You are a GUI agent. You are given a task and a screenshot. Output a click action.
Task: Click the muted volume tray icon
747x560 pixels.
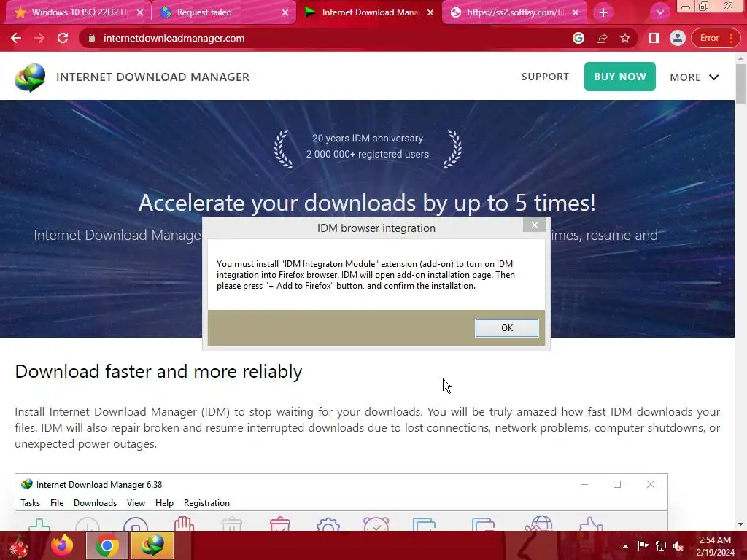pyautogui.click(x=678, y=546)
